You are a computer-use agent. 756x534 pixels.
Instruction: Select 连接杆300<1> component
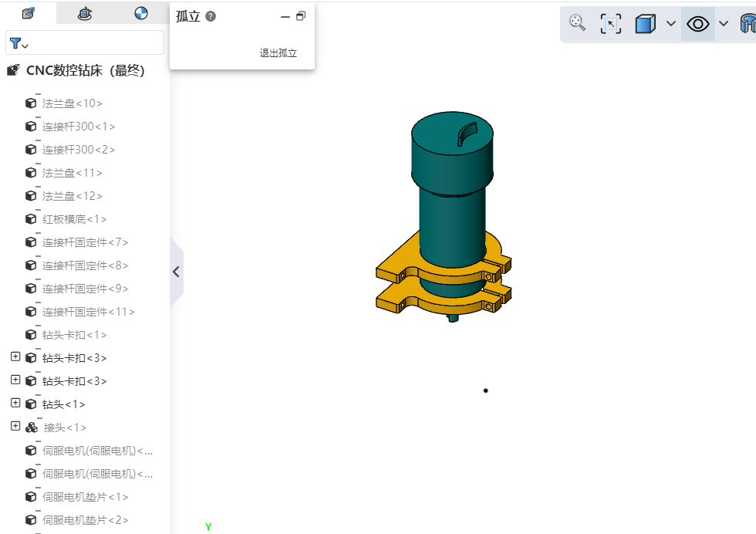pos(78,127)
